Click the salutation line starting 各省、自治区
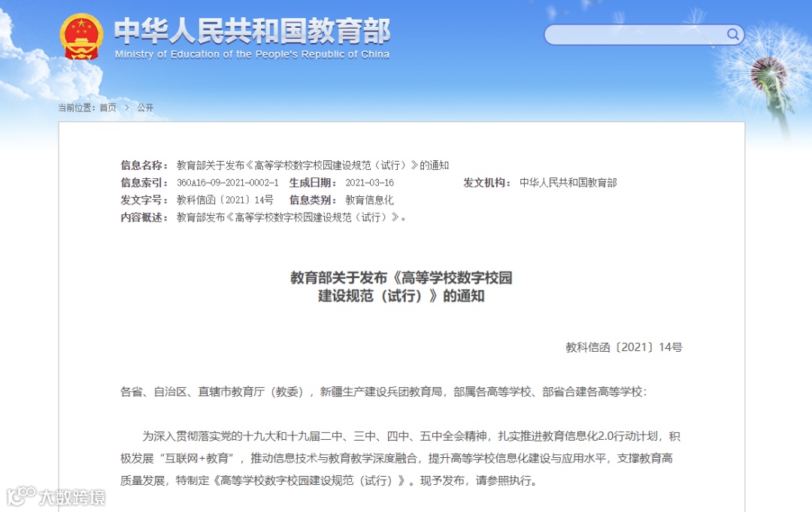The image size is (812, 512). pyautogui.click(x=383, y=392)
